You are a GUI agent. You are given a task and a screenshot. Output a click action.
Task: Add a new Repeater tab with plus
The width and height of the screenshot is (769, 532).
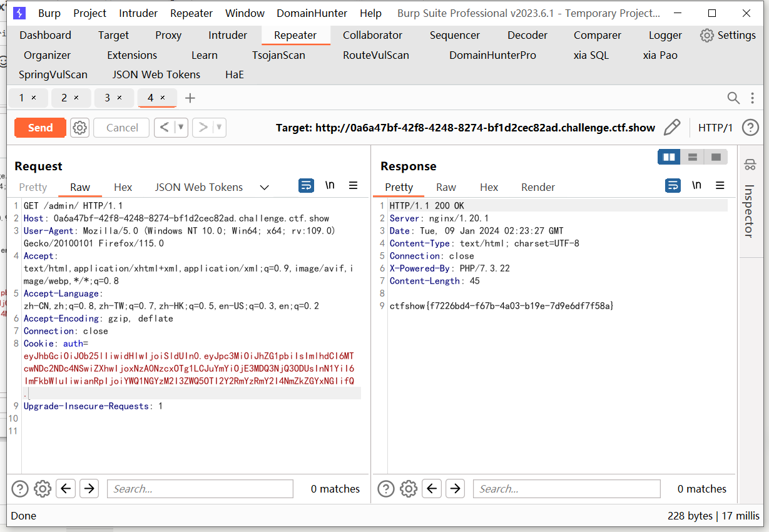point(190,98)
